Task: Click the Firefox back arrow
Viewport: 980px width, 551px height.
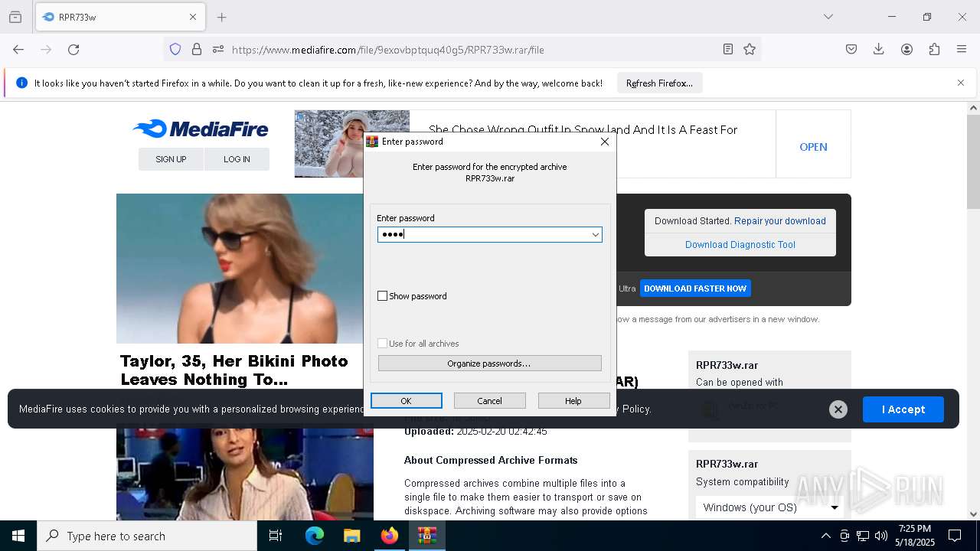Action: pos(18,49)
